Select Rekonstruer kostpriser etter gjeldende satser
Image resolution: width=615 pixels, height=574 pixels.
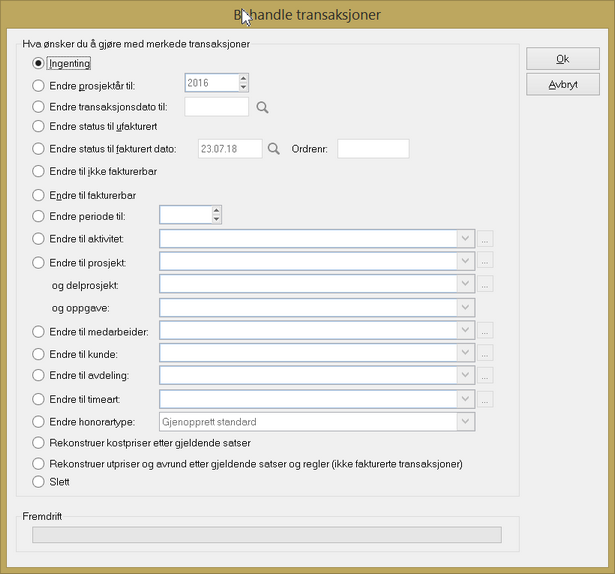(x=38, y=443)
